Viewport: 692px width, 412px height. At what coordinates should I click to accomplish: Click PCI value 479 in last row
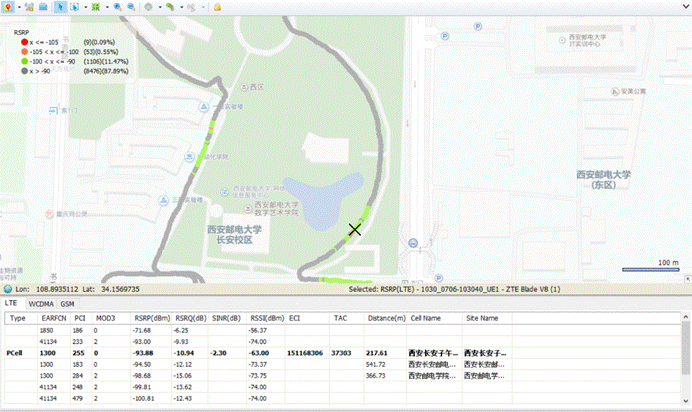[x=78, y=398]
